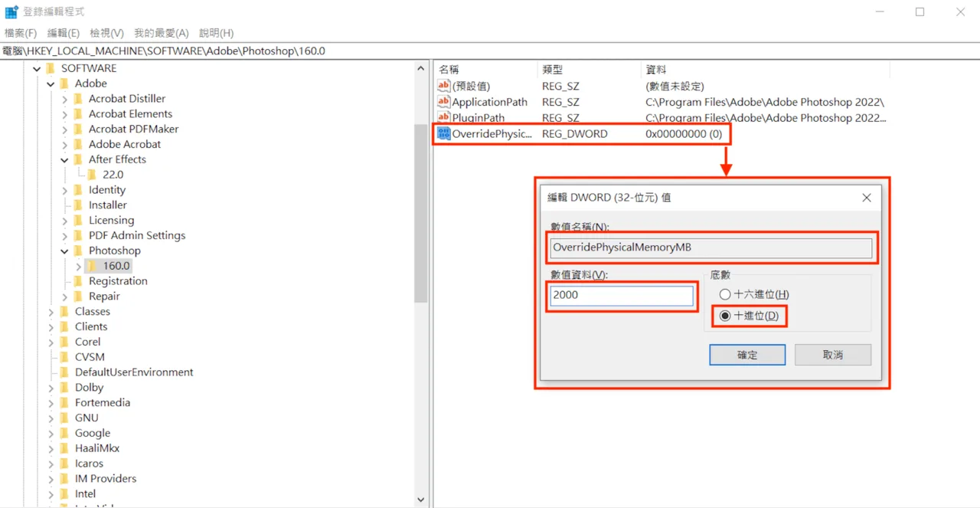Click the registry path address bar
The height and width of the screenshot is (508, 980).
[x=490, y=51]
